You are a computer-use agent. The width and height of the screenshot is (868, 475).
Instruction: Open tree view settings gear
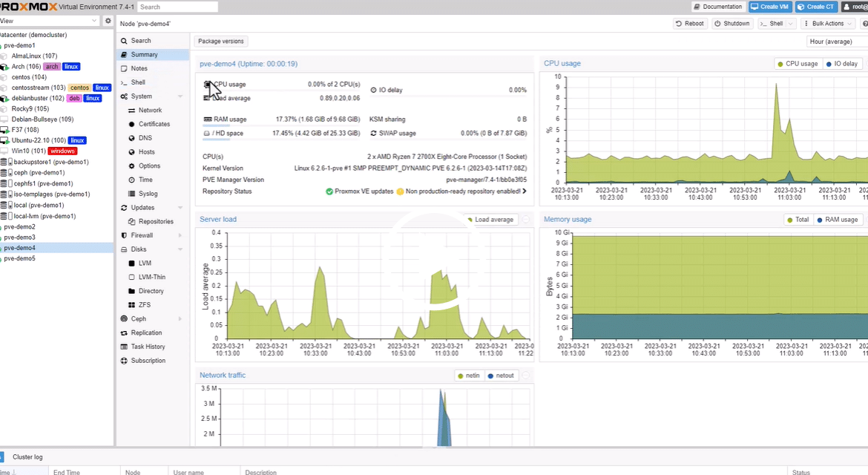point(108,21)
